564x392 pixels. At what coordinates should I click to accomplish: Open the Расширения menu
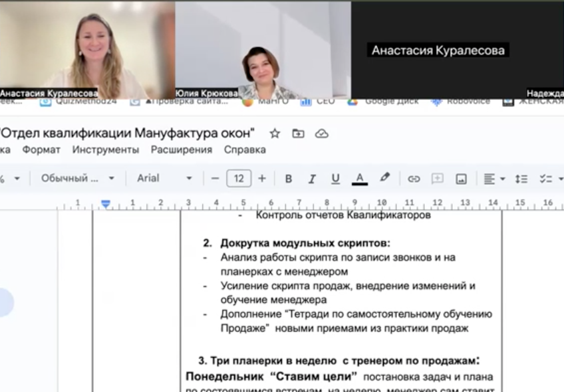[x=182, y=149]
